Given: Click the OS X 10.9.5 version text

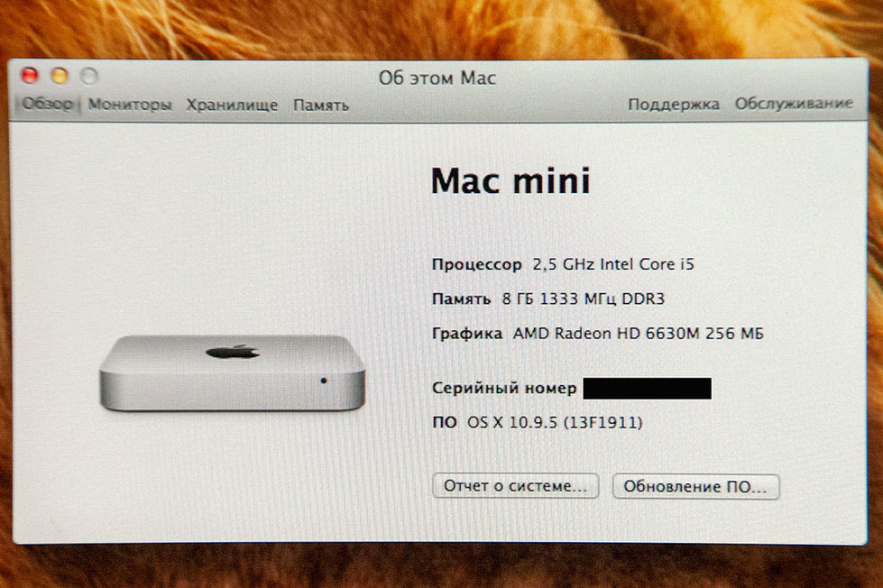Looking at the screenshot, I should click(555, 422).
